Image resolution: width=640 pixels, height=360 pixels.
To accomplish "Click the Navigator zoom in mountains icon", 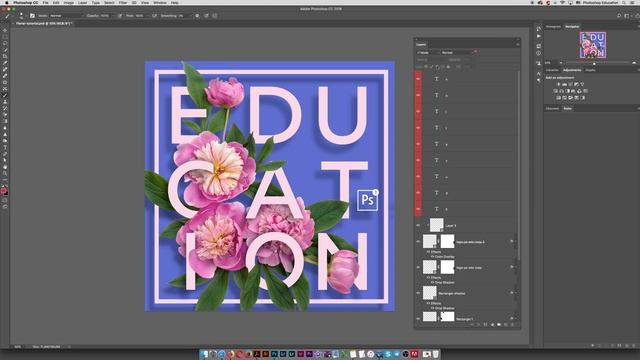I will pos(634,62).
